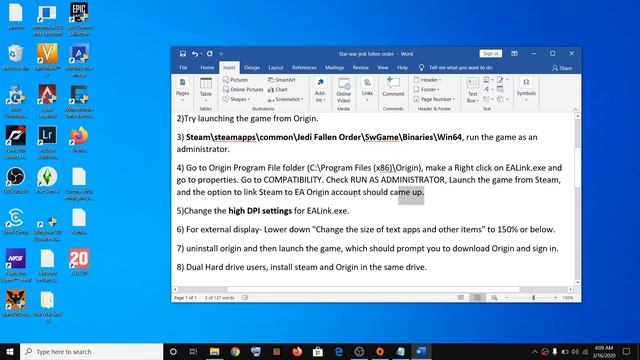
Task: Open the Ribbon Display Options icon
Action: click(x=514, y=53)
